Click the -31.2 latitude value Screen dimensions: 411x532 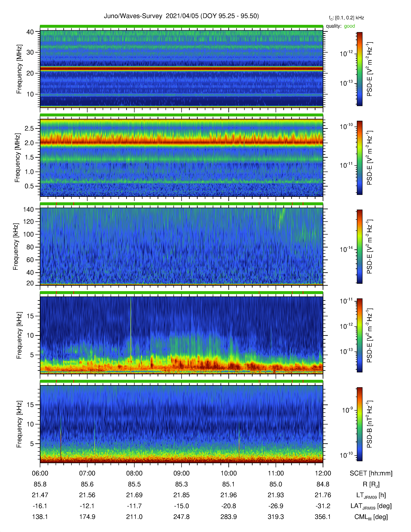point(323,506)
